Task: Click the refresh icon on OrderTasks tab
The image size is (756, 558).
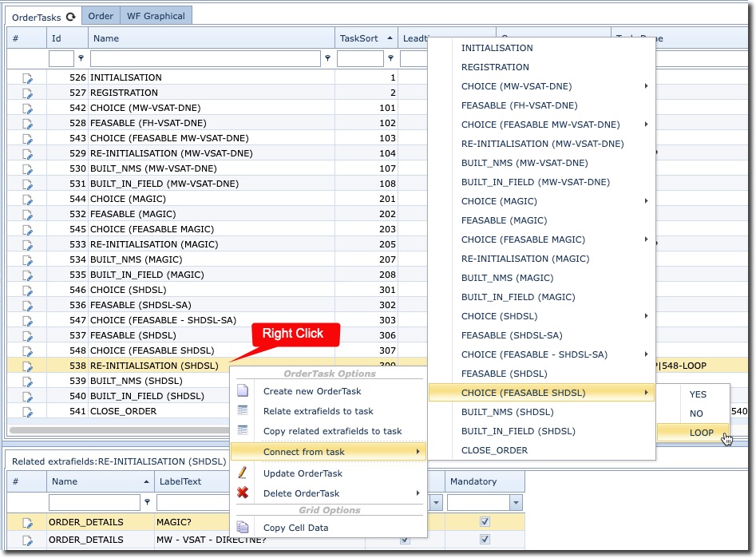Action: 71,17
